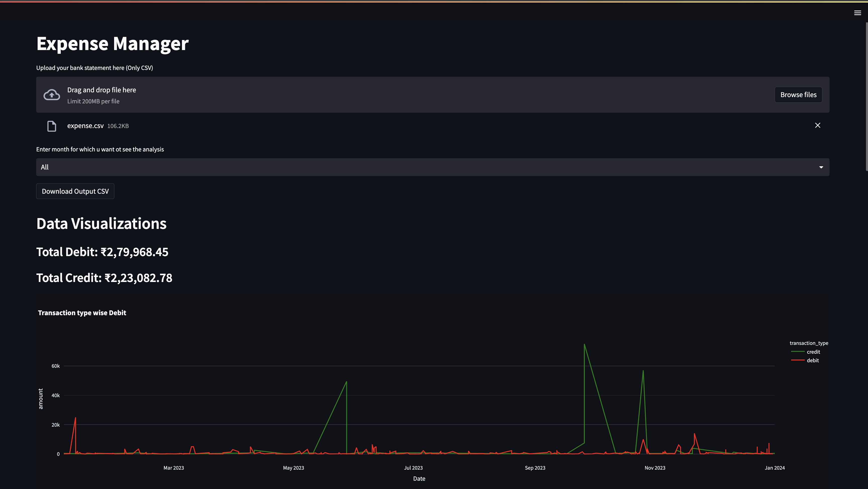Download the output CSV
This screenshot has width=868, height=489.
click(x=75, y=191)
